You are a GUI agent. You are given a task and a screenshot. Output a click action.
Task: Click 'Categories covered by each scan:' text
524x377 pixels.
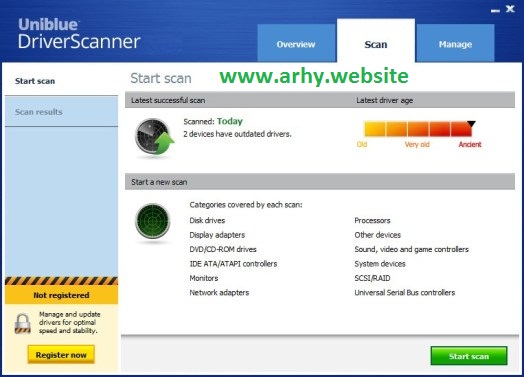[246, 205]
